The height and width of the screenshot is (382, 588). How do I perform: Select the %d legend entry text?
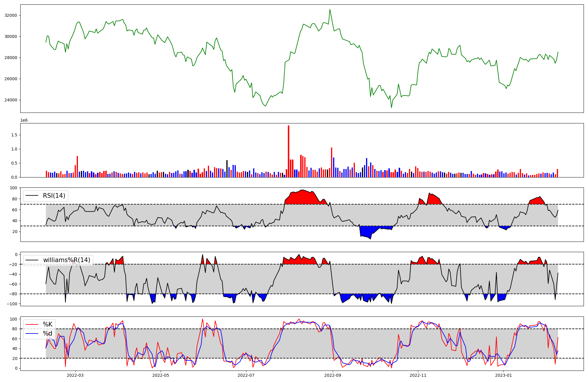(x=48, y=334)
